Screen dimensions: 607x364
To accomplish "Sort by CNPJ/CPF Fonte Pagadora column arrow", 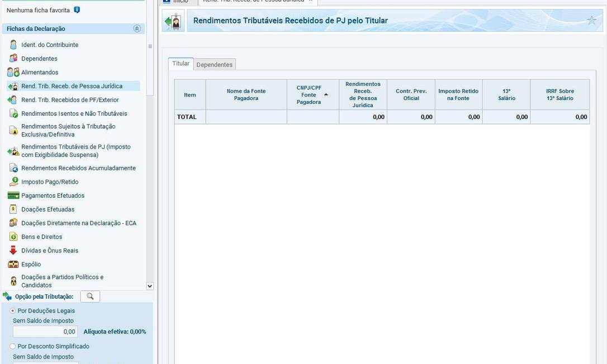I will tap(326, 95).
